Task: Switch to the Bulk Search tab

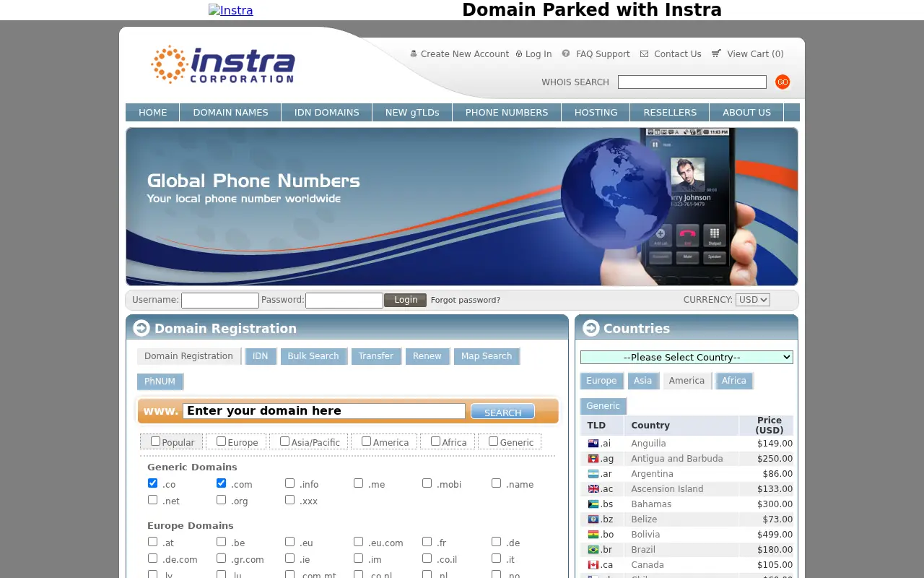Action: click(313, 356)
